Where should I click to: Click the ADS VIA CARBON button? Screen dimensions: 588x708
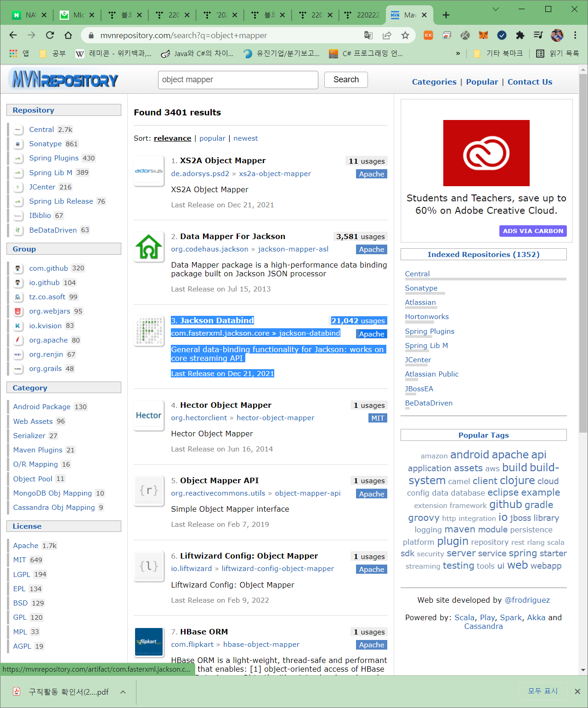click(533, 231)
